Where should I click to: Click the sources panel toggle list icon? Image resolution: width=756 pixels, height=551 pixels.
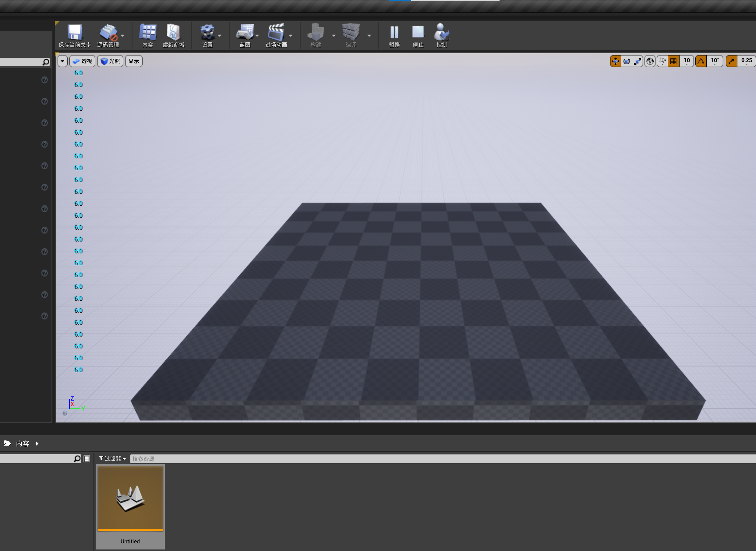tap(87, 459)
